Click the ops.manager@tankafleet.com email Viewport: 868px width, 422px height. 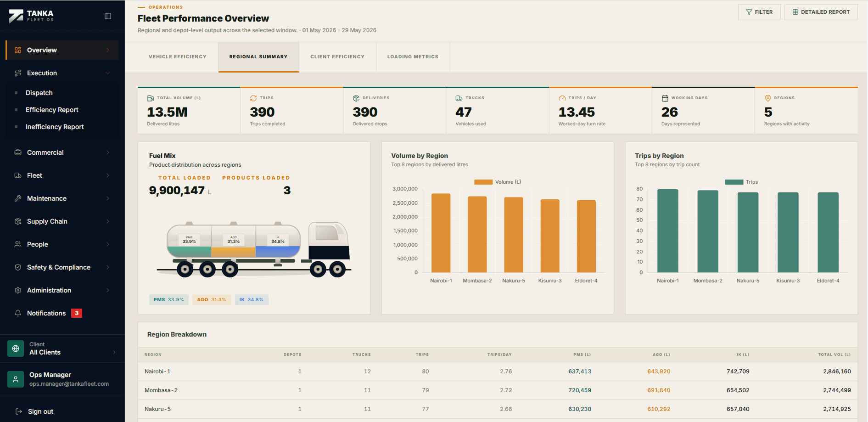(x=69, y=384)
